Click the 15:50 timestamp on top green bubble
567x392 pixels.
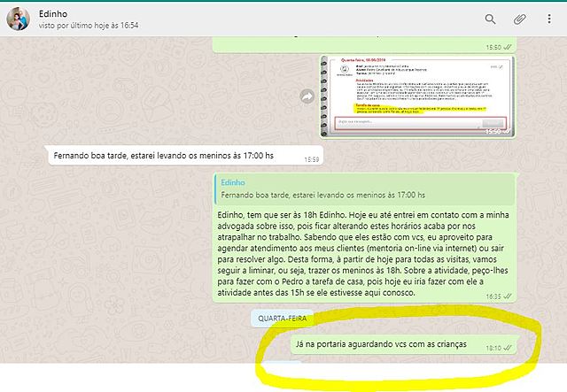pyautogui.click(x=498, y=47)
